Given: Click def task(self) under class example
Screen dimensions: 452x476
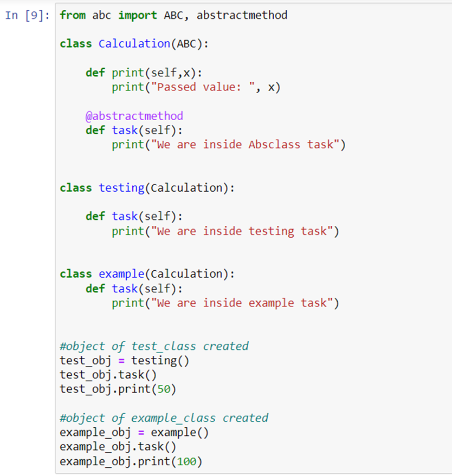Looking at the screenshot, I should pos(134,289).
